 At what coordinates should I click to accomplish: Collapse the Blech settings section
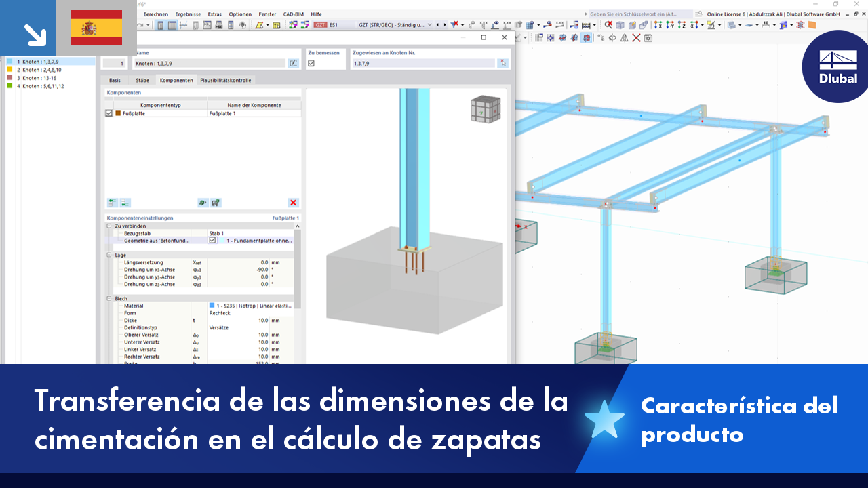(x=108, y=298)
